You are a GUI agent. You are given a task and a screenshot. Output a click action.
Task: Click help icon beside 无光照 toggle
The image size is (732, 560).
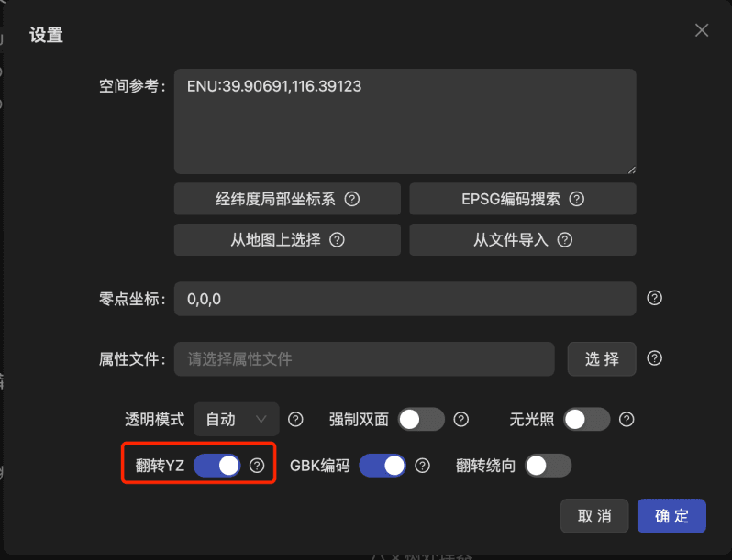pos(627,419)
